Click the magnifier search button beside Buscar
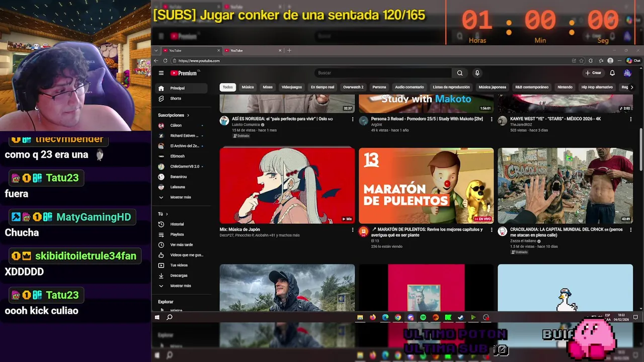Image resolution: width=644 pixels, height=362 pixels. (459, 73)
